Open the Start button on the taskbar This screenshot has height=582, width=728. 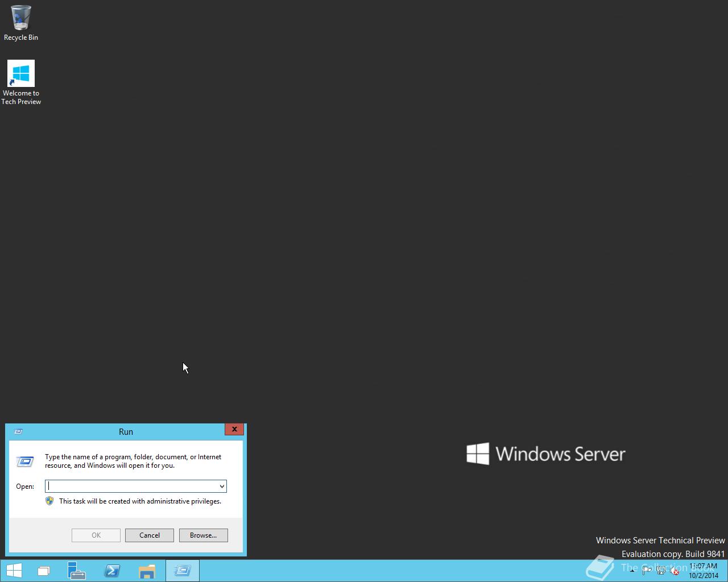point(14,571)
